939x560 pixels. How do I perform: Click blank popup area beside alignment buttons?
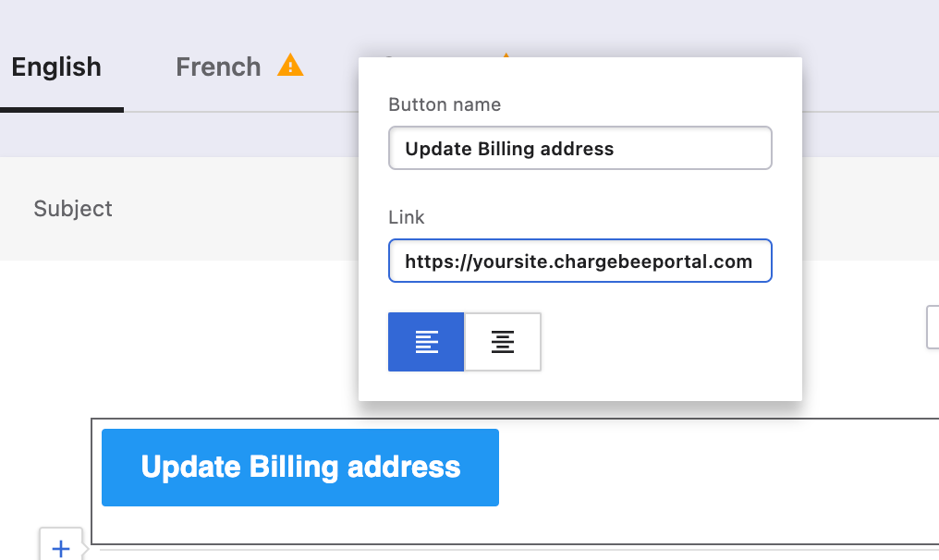(665, 344)
